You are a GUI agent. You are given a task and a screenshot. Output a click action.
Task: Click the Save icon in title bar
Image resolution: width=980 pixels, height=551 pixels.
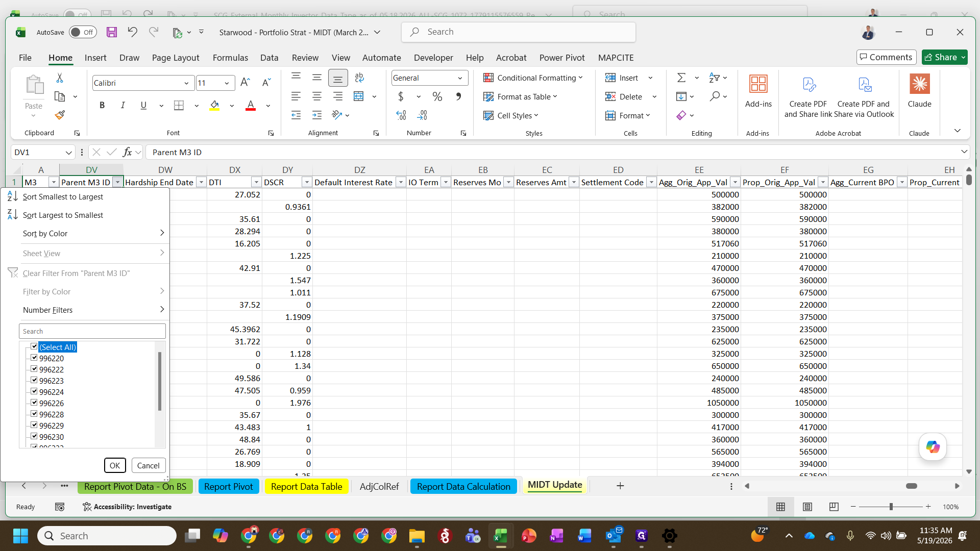[x=112, y=32]
